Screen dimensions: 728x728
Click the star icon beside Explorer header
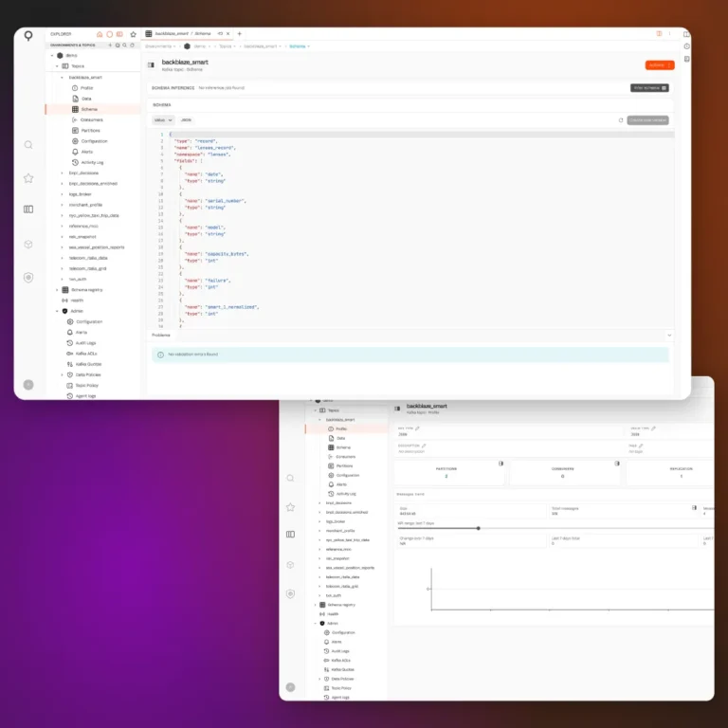click(134, 34)
